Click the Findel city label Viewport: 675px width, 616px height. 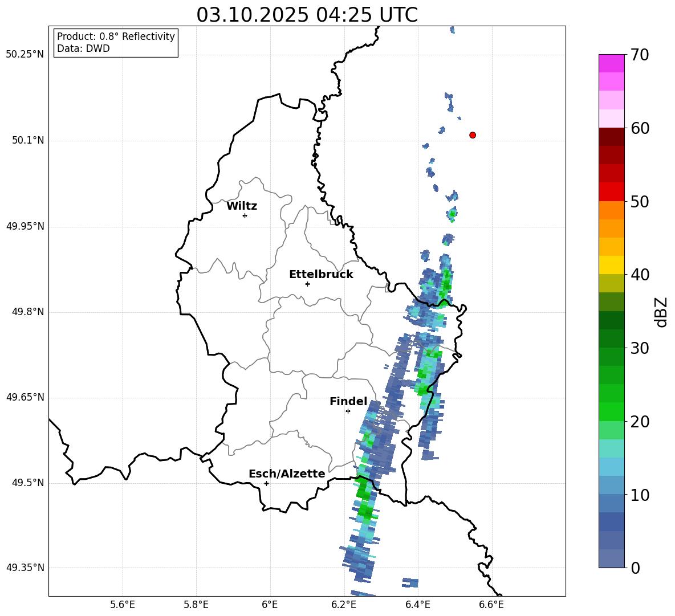click(348, 401)
